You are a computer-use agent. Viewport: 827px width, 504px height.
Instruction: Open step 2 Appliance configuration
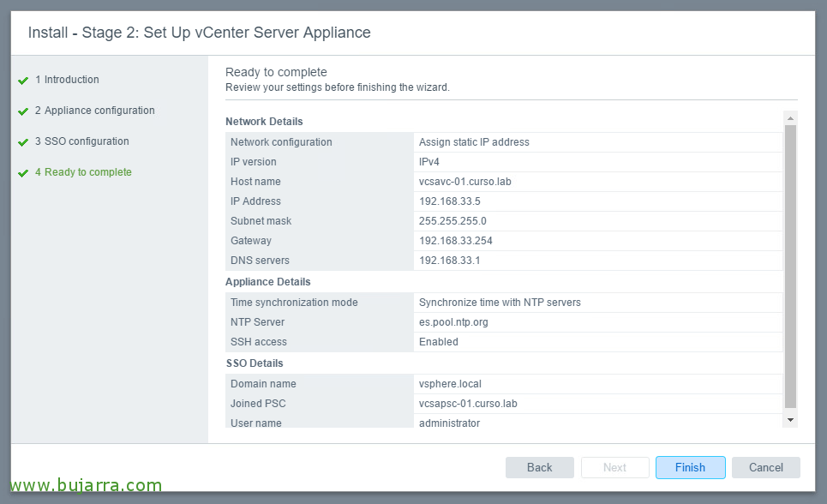95,111
